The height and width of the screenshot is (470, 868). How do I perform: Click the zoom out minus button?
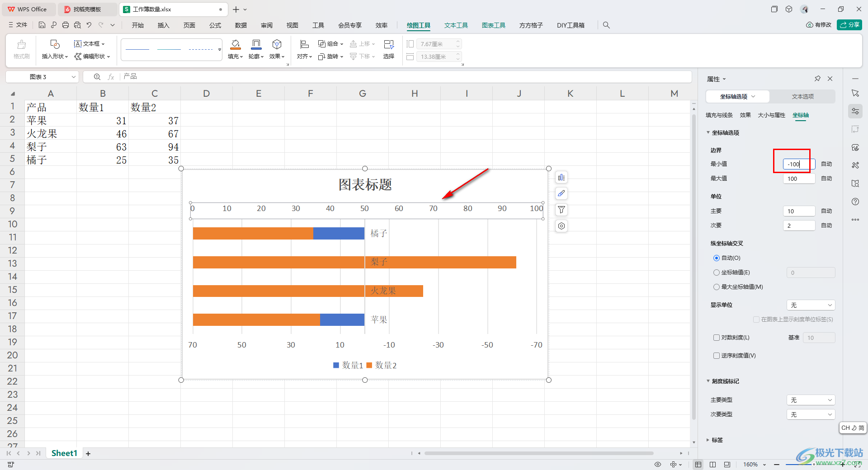[x=777, y=465]
